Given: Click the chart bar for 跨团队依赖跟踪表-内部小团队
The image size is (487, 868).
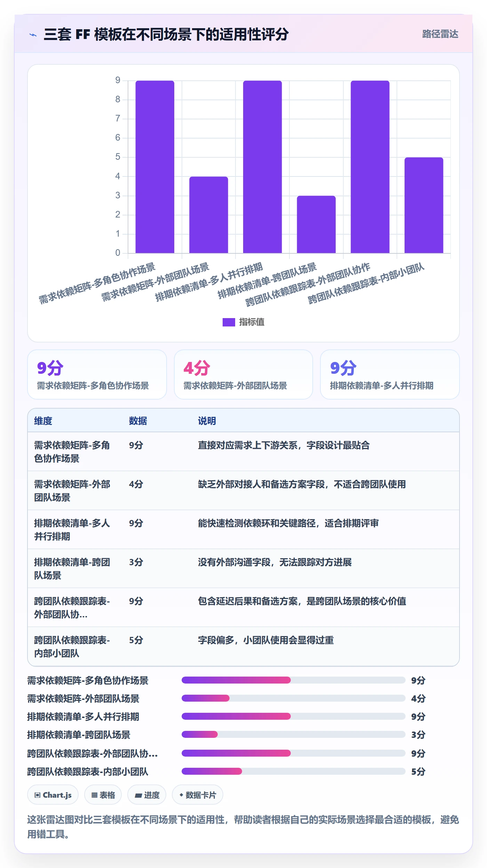Looking at the screenshot, I should (424, 205).
